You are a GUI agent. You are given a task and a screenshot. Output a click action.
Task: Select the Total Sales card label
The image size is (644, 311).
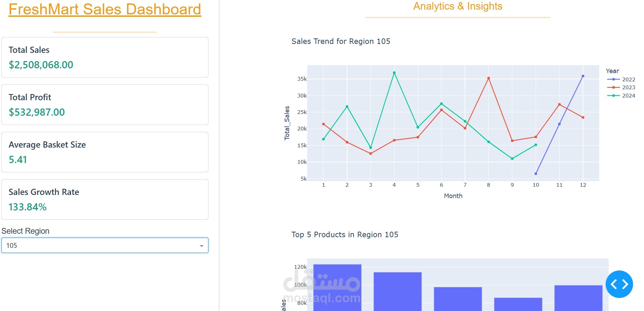point(29,50)
